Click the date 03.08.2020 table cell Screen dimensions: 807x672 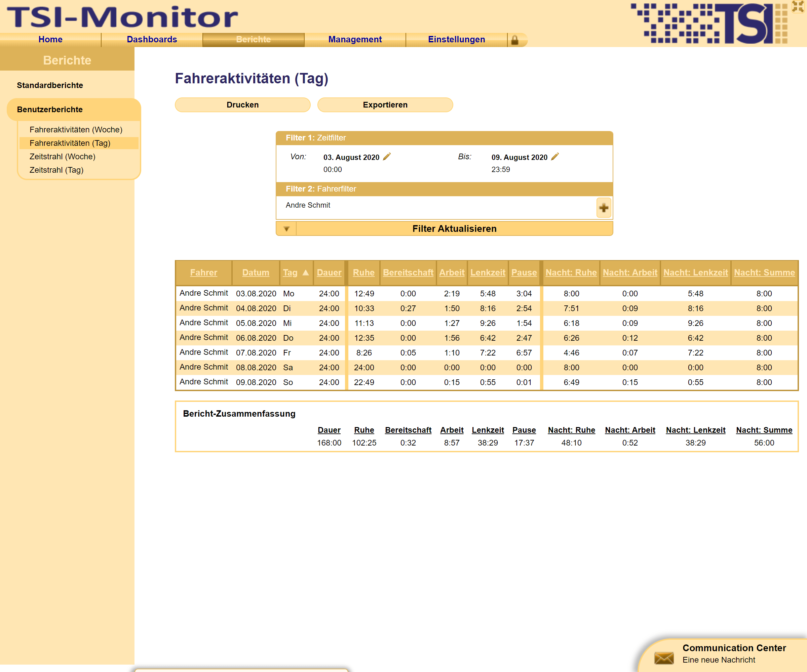click(256, 293)
